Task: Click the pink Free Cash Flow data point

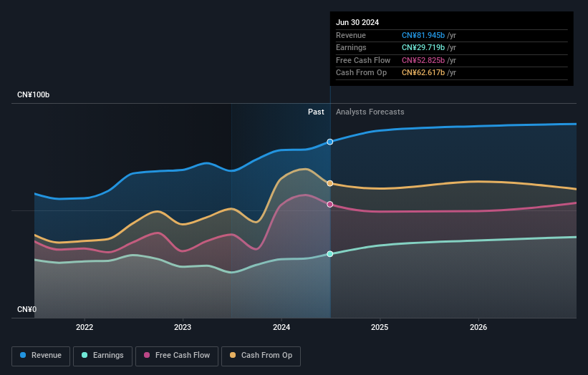Action: click(330, 204)
